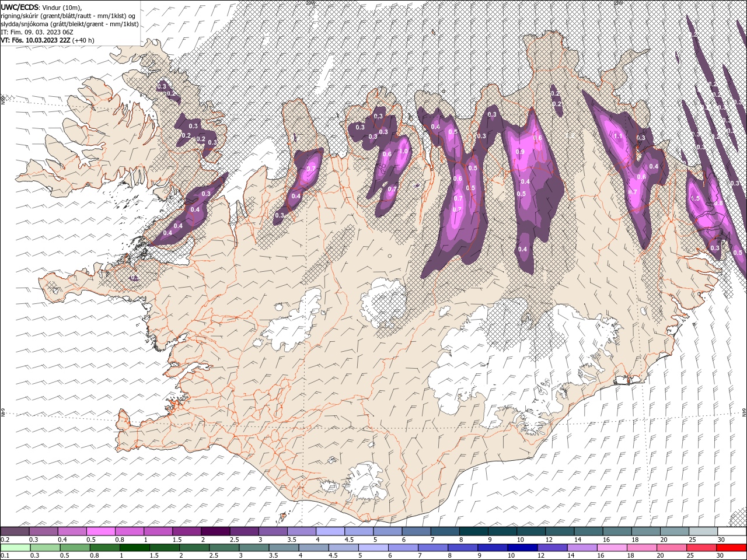Pick the light grey top-row swatch between 25 and 30
The width and height of the screenshot is (747, 560).
(703, 531)
